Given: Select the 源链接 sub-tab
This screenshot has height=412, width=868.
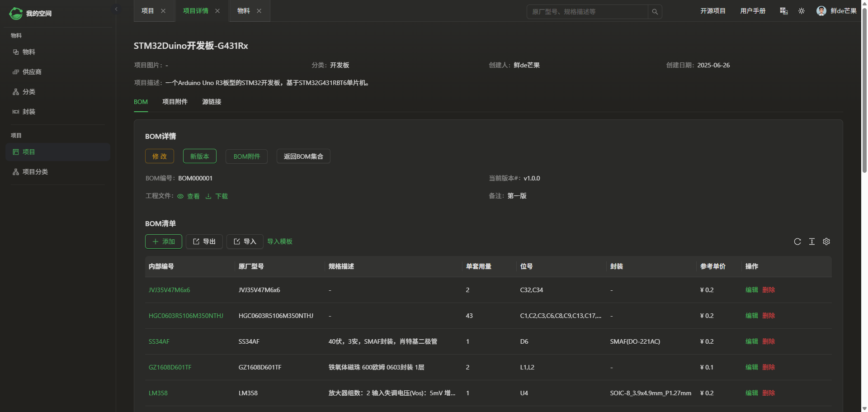Looking at the screenshot, I should (x=212, y=102).
